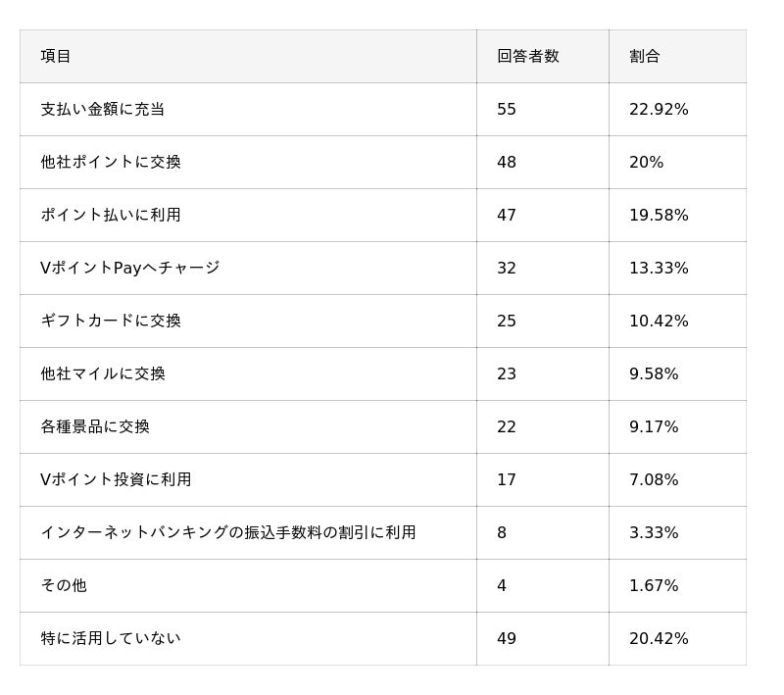The image size is (784, 695).
Task: Select the 1.67% percentage cell
Action: (x=654, y=586)
